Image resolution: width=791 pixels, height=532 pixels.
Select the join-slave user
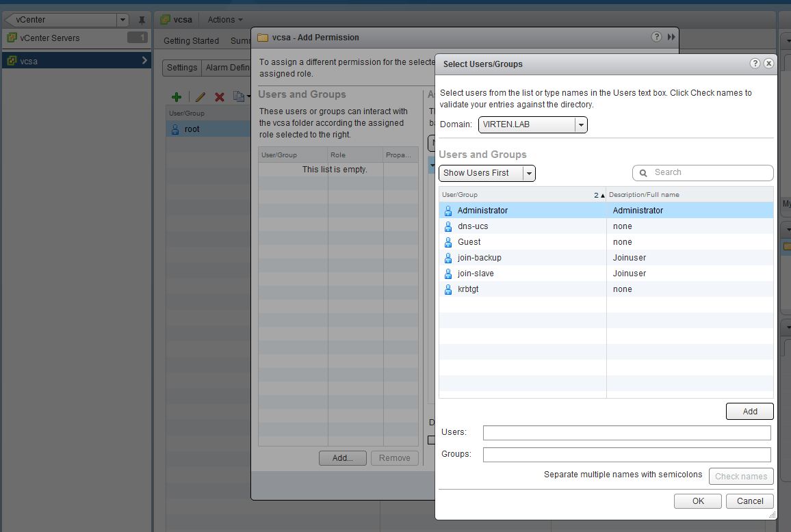pos(606,274)
